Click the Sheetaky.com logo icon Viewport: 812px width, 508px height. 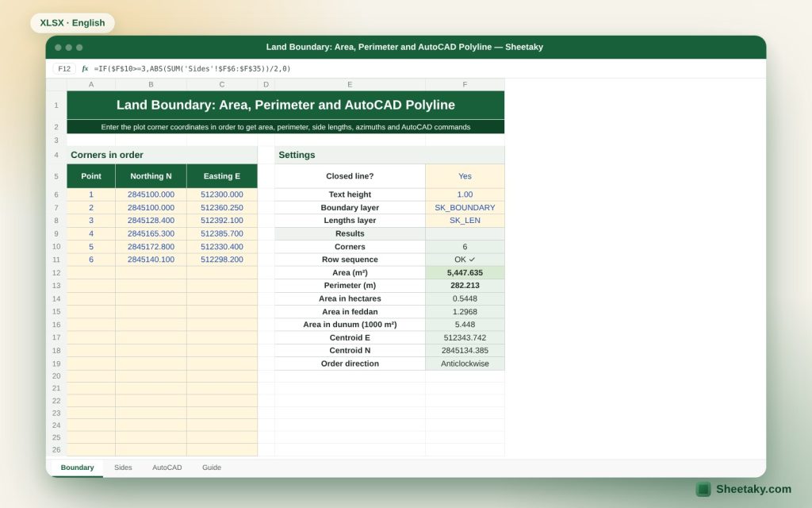click(x=703, y=489)
